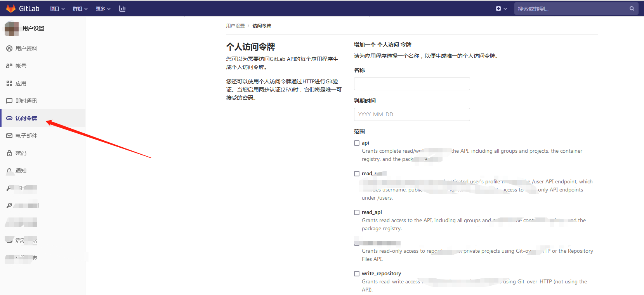Click the search magnifier icon
Viewport: 644px width, 295px height.
[x=632, y=9]
